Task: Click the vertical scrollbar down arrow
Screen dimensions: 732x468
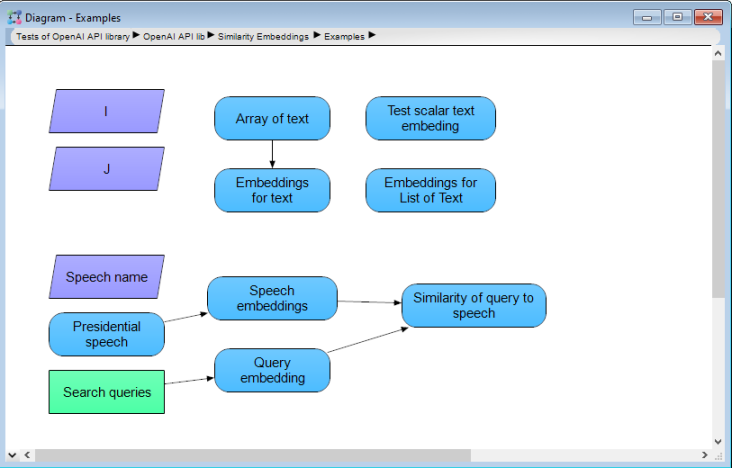Action: [718, 441]
